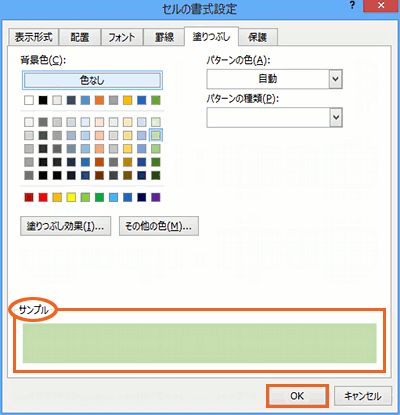This screenshot has height=415, width=400.
Task: Click the help question mark icon
Action: (353, 6)
